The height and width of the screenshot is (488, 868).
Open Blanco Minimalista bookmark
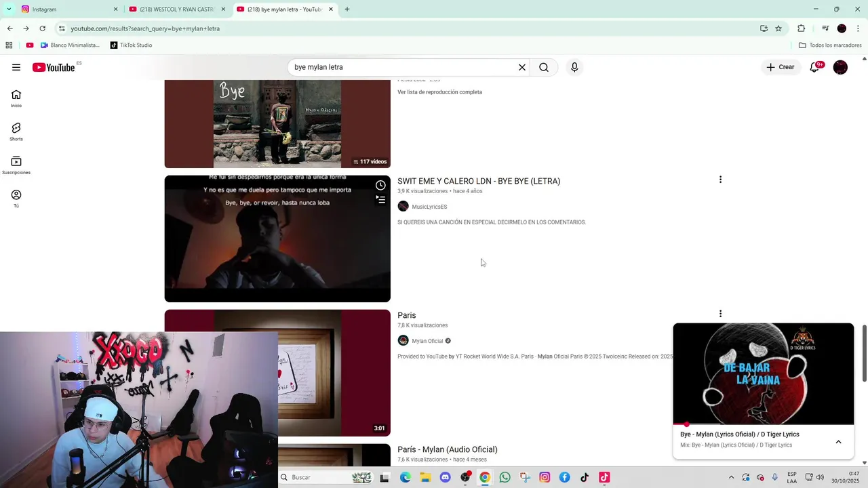click(70, 45)
